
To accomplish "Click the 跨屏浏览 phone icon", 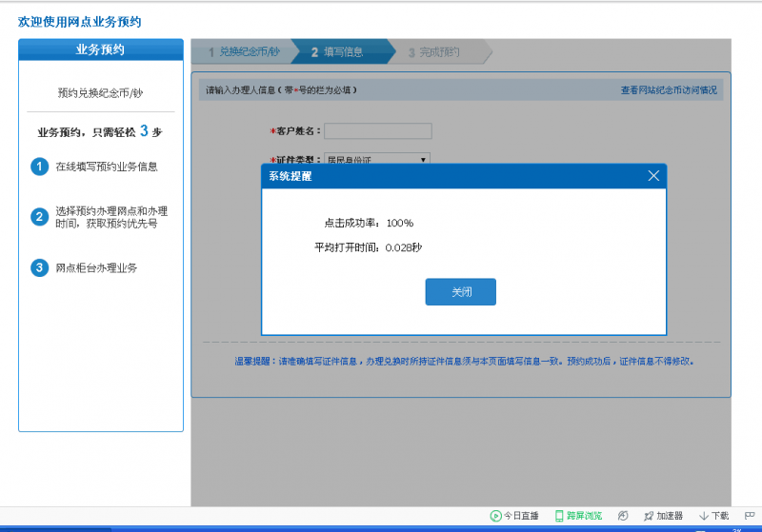I will [559, 516].
